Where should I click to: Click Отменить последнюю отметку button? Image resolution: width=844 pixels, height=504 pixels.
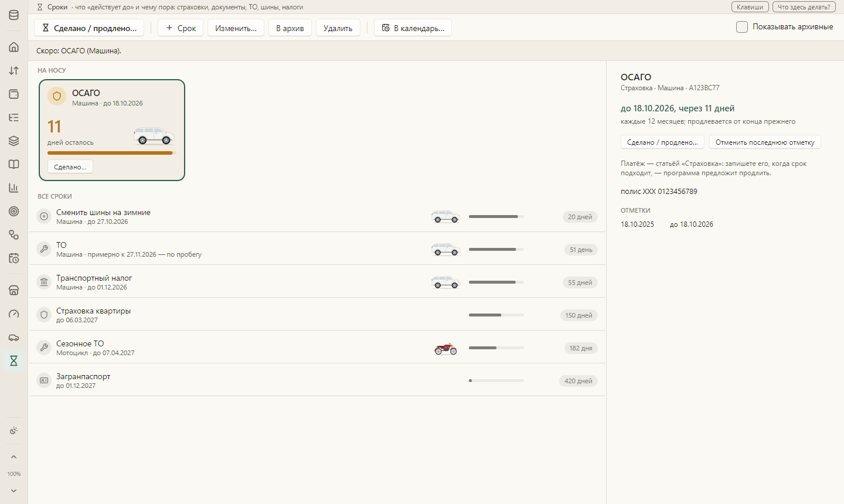click(765, 142)
